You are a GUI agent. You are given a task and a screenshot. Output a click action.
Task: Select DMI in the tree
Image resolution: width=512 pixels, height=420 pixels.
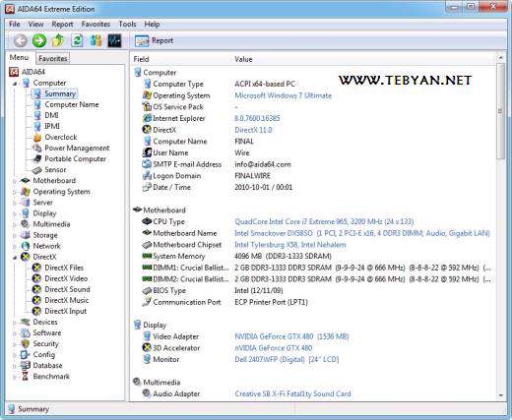(51, 115)
